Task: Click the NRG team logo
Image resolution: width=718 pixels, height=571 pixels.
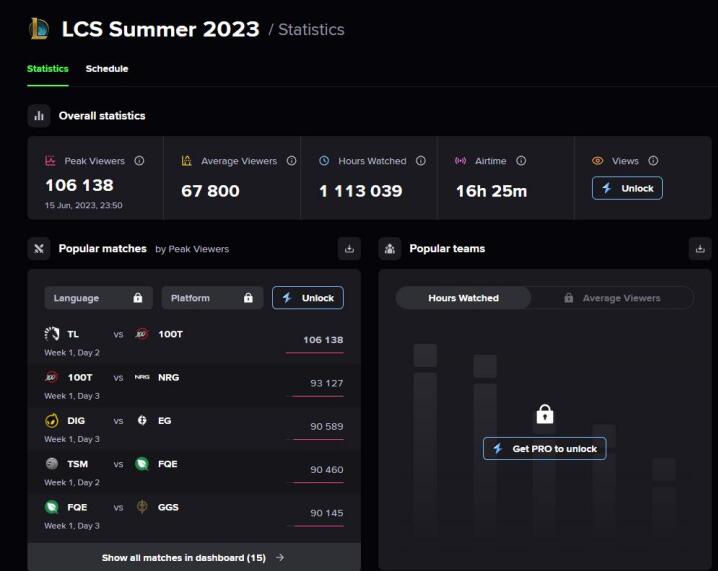Action: 142,377
